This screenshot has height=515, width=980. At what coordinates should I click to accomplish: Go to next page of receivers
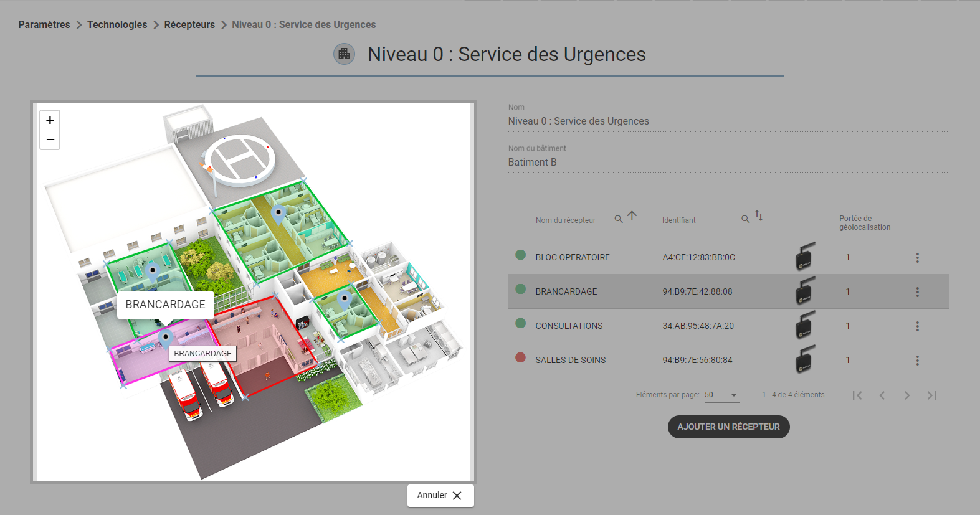click(907, 395)
